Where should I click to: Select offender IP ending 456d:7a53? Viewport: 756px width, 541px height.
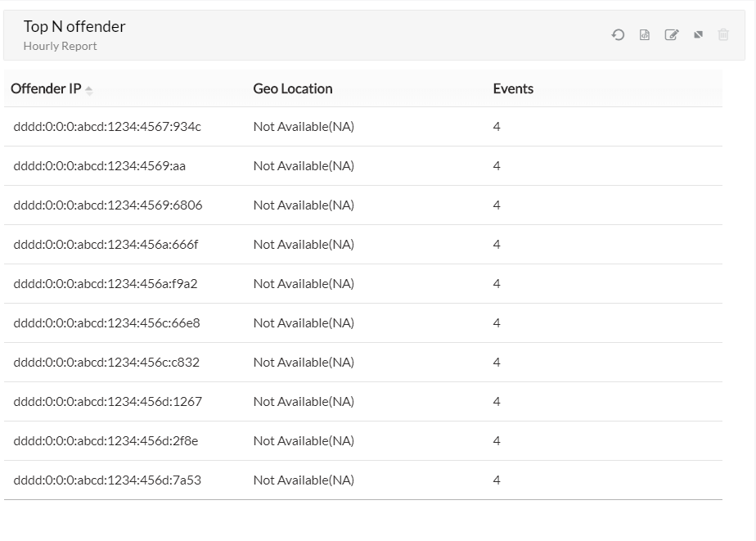107,480
